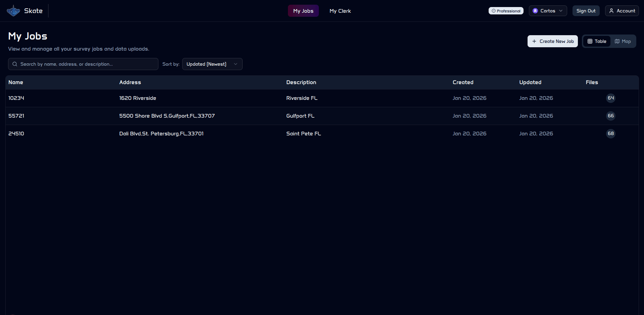Click the file count badge showing 66

tap(610, 116)
